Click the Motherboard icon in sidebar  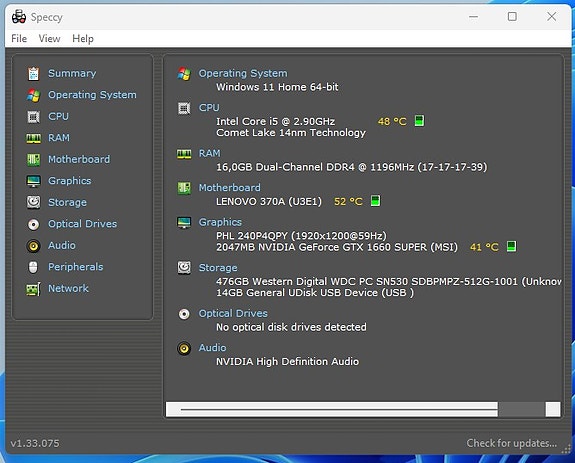(33, 159)
